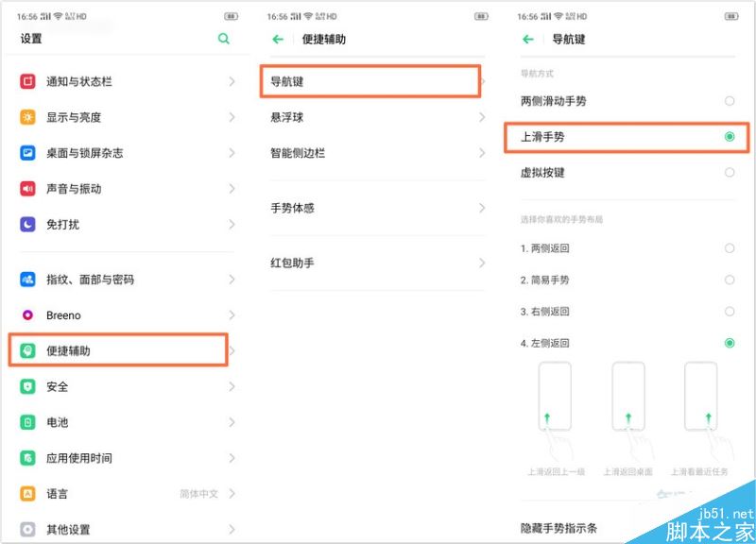The height and width of the screenshot is (544, 756).
Task: Open the highlighted 导航键 menu item
Action: [x=369, y=81]
